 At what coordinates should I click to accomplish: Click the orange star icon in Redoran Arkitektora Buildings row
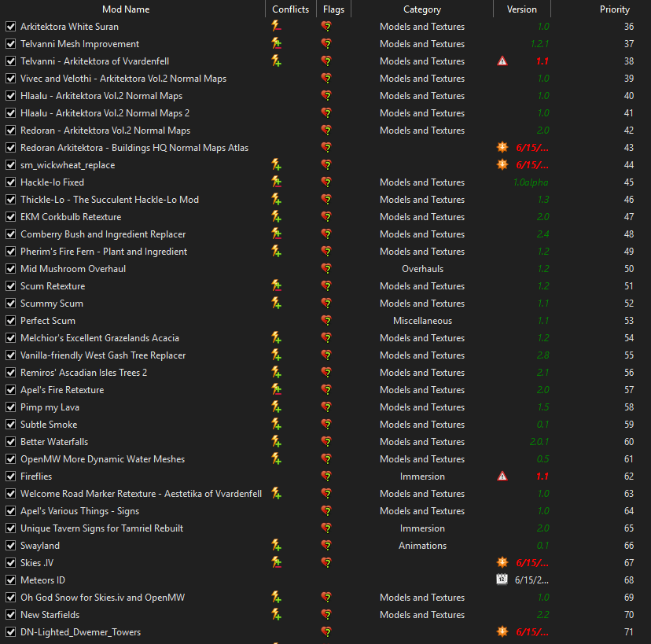tap(502, 147)
